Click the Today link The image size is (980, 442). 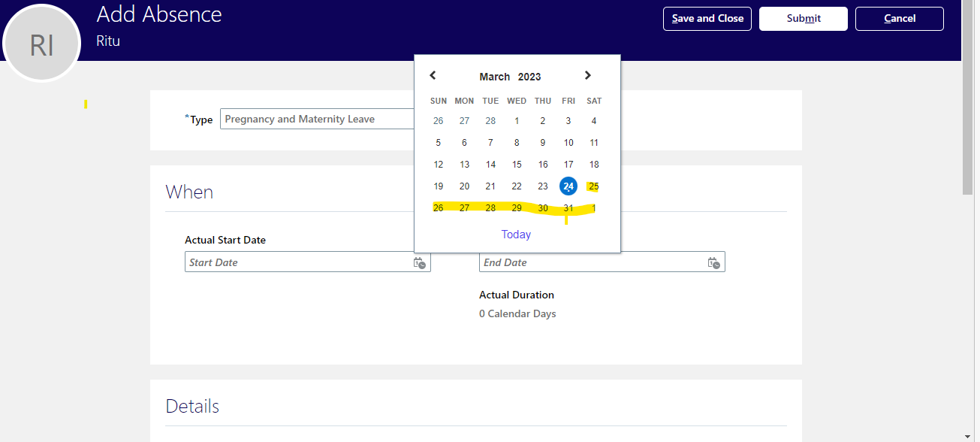pos(516,234)
